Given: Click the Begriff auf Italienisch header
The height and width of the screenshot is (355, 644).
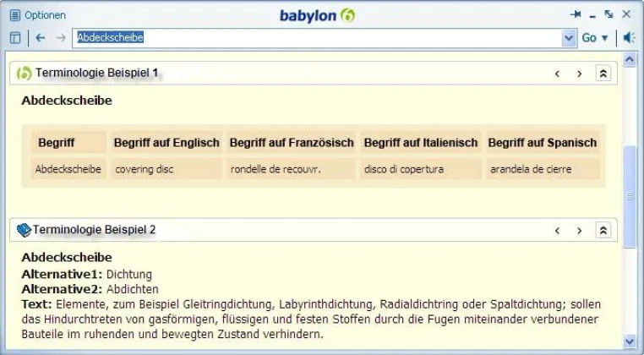Looking at the screenshot, I should [x=421, y=143].
